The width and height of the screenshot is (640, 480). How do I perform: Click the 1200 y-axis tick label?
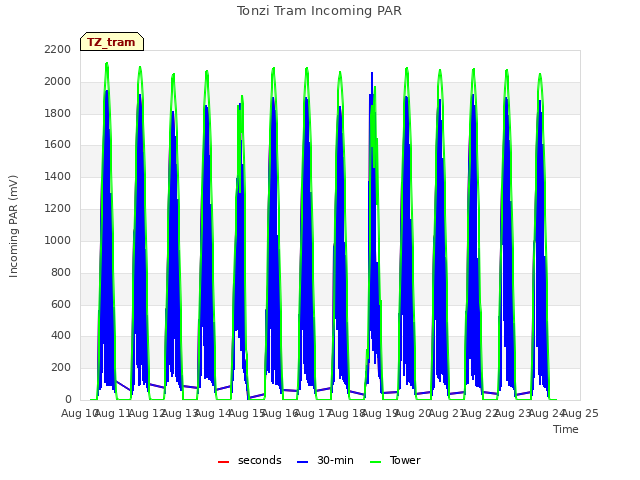(58, 208)
